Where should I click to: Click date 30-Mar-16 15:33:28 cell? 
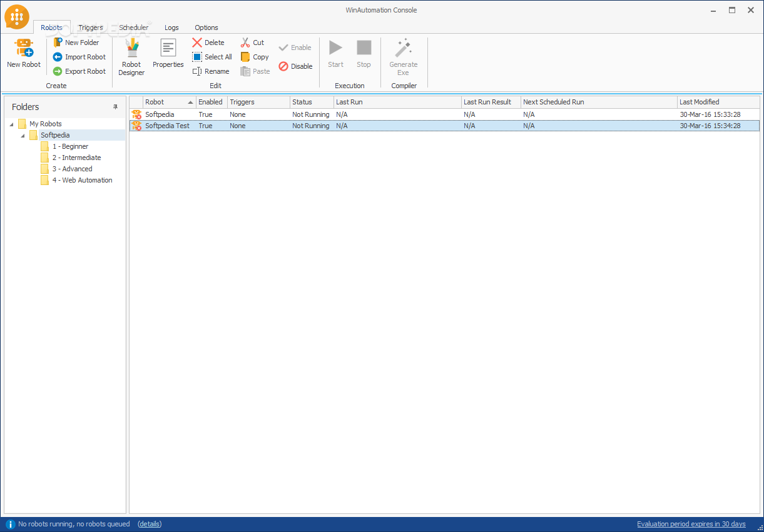click(710, 114)
